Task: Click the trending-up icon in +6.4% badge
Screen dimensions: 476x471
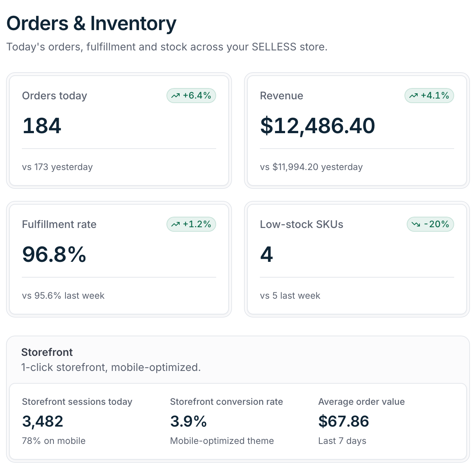Action: tap(175, 96)
